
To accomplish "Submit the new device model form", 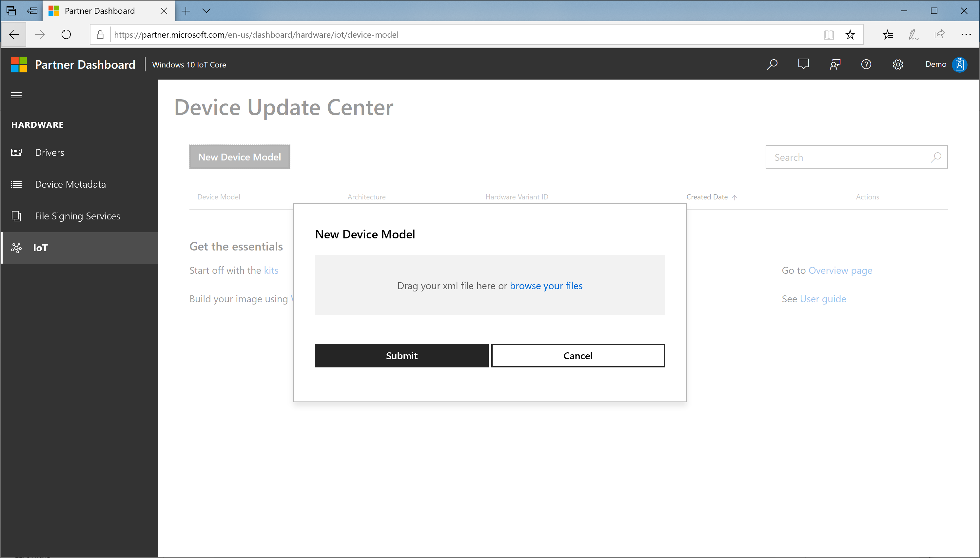I will point(401,355).
